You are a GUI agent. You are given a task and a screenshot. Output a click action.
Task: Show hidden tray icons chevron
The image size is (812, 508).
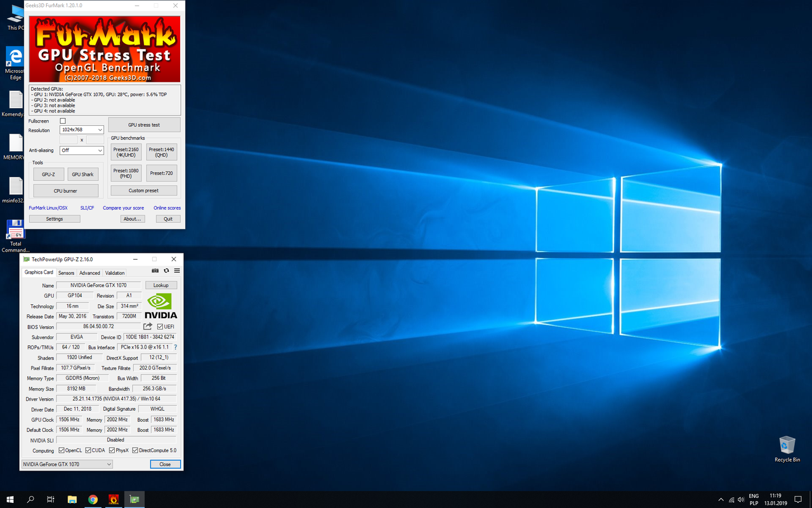tap(721, 500)
